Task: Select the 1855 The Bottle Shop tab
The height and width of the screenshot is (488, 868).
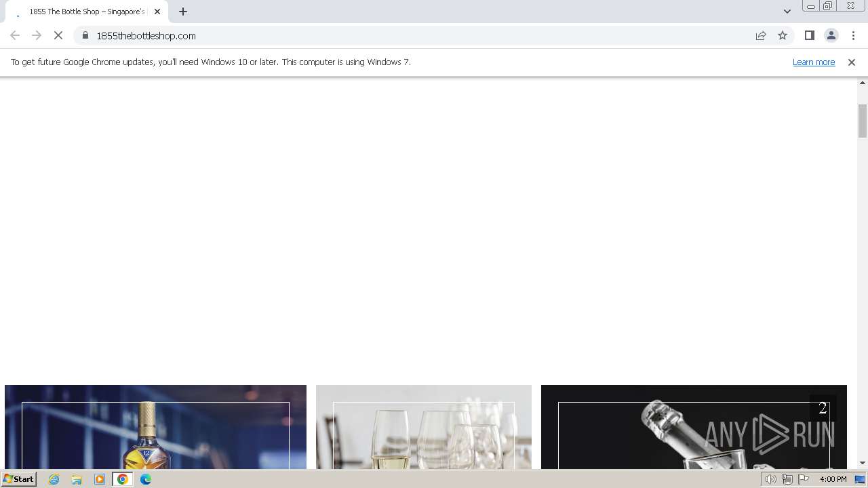Action: tap(85, 12)
